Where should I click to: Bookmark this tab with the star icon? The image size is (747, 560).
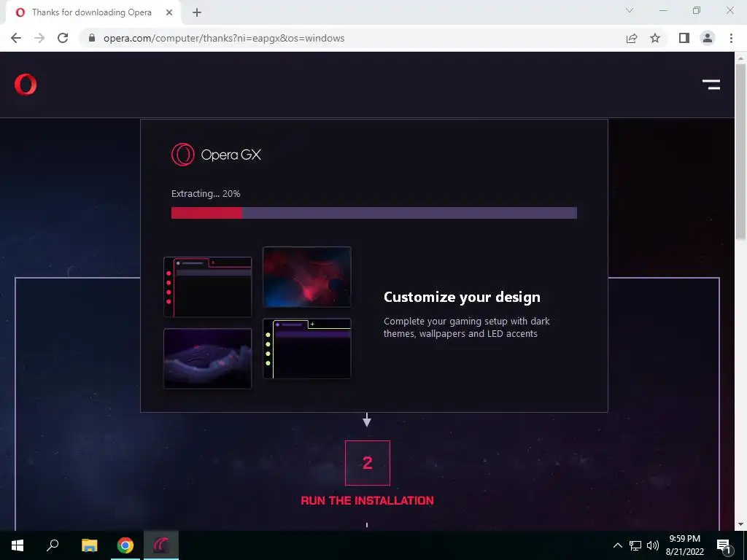(655, 38)
